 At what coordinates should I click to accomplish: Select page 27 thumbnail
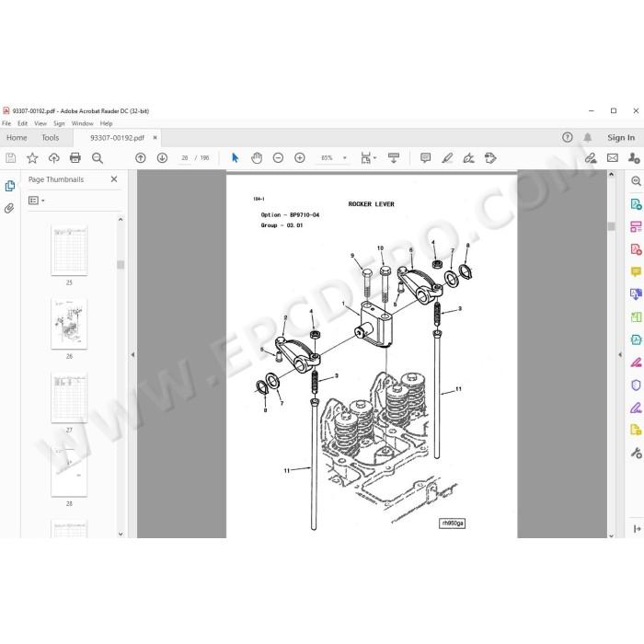pos(69,397)
